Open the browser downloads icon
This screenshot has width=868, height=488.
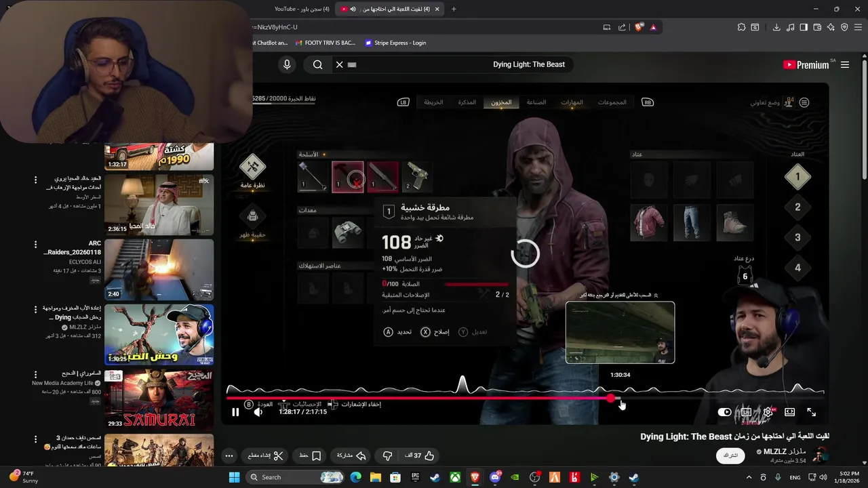tap(776, 27)
